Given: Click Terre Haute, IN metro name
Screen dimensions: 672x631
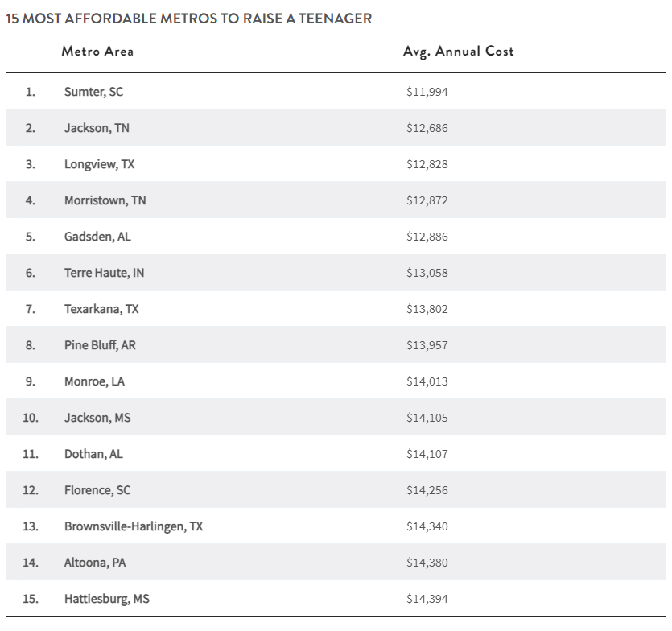Looking at the screenshot, I should pyautogui.click(x=105, y=273).
